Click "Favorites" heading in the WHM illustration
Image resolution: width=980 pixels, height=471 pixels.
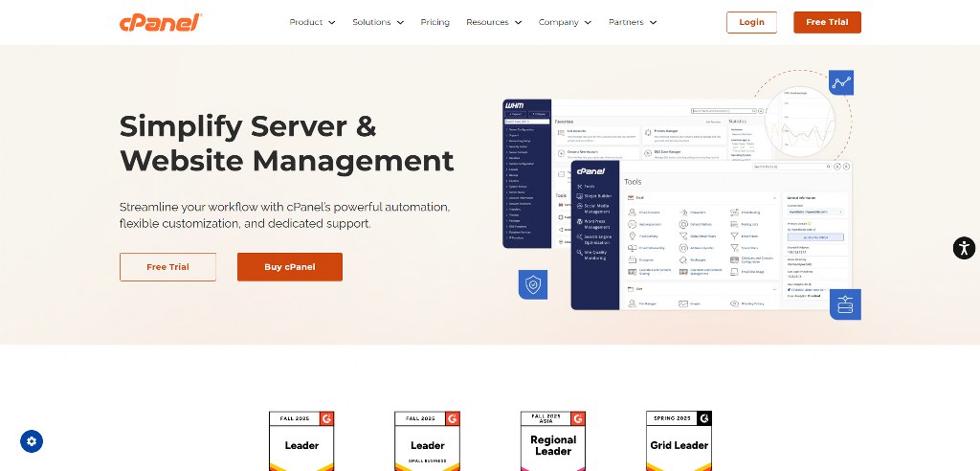(x=564, y=122)
